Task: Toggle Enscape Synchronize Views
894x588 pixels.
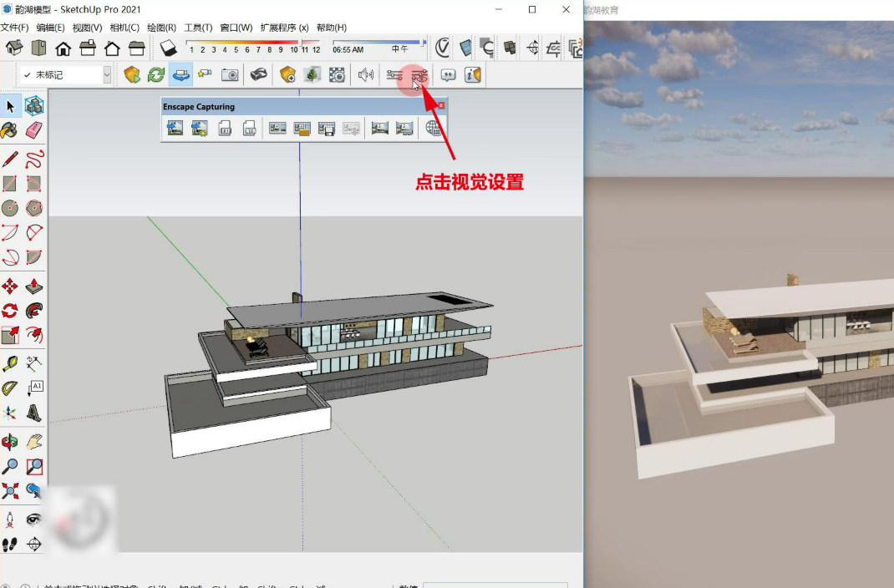Action: click(180, 74)
